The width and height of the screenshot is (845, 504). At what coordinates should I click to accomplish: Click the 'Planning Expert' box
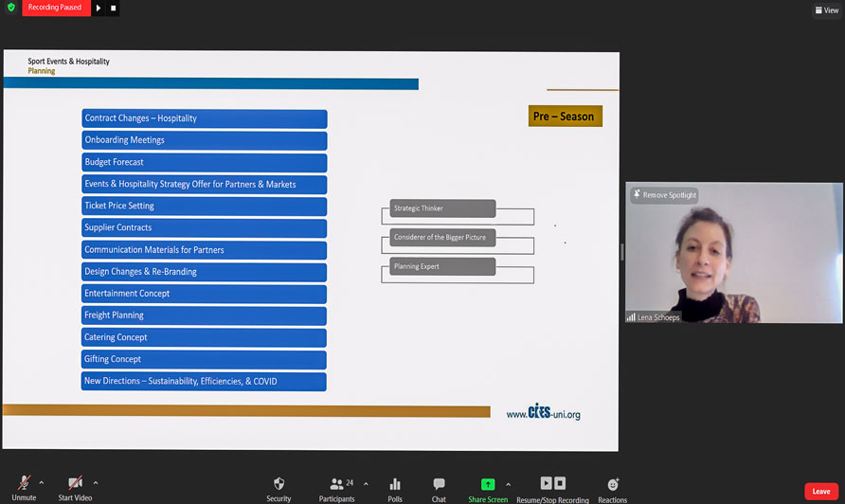coord(442,267)
